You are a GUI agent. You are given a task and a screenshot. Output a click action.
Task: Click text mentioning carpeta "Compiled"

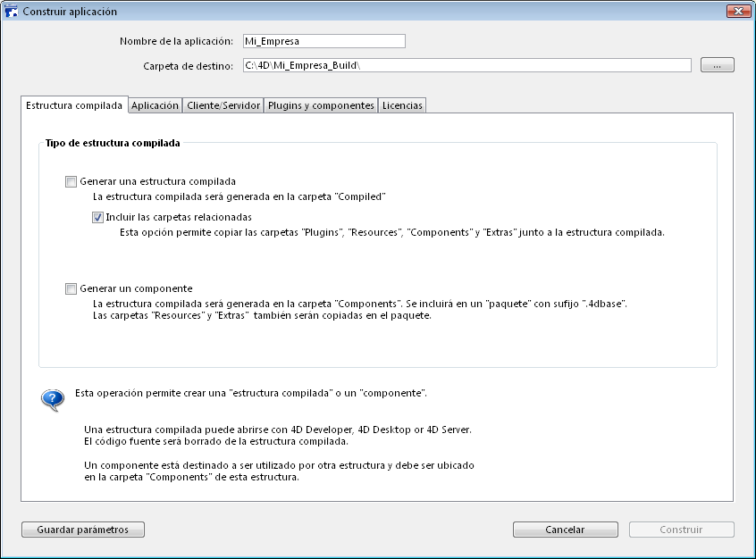(x=239, y=196)
